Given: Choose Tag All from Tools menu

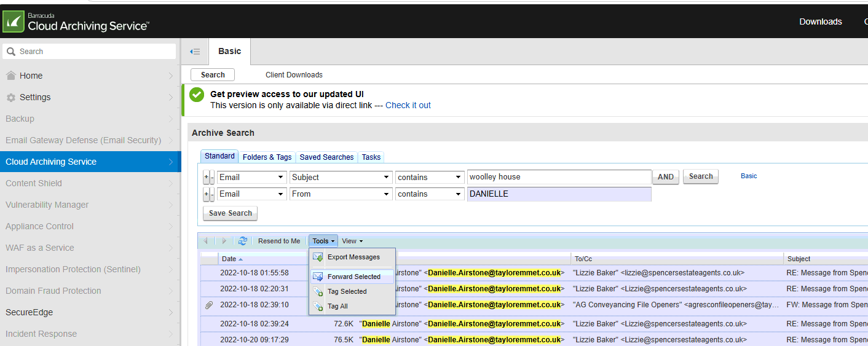Looking at the screenshot, I should click(x=352, y=306).
